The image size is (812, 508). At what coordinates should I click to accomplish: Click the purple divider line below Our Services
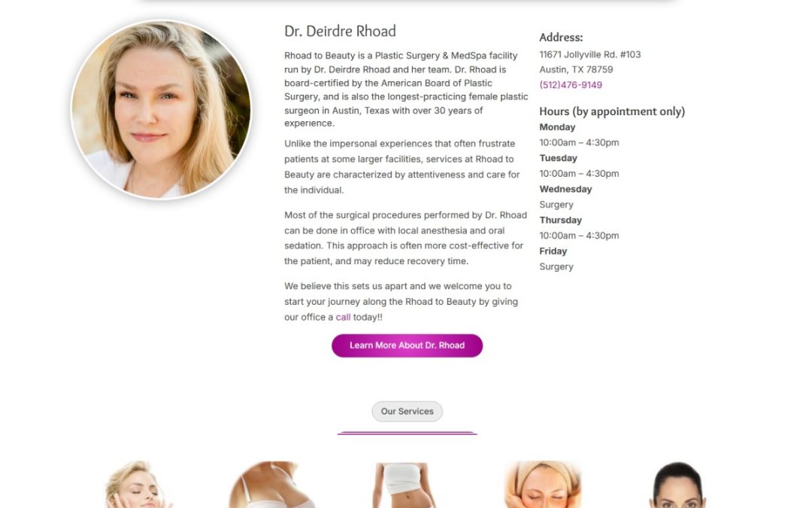point(407,433)
